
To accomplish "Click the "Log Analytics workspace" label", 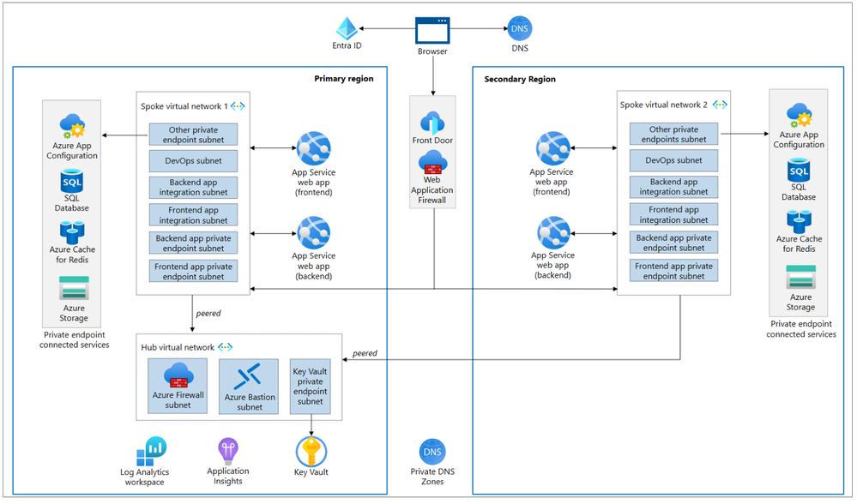I will (x=144, y=477).
